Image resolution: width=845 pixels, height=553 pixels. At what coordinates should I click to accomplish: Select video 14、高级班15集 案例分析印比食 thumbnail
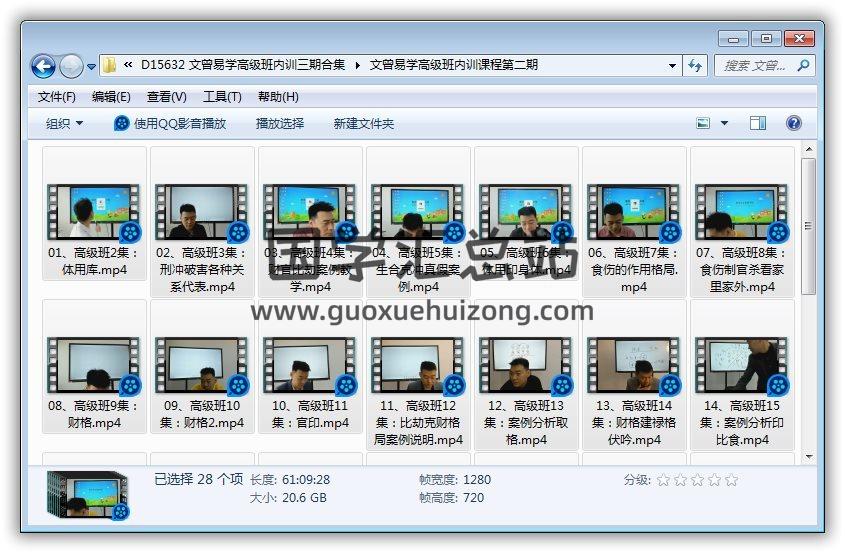click(742, 365)
